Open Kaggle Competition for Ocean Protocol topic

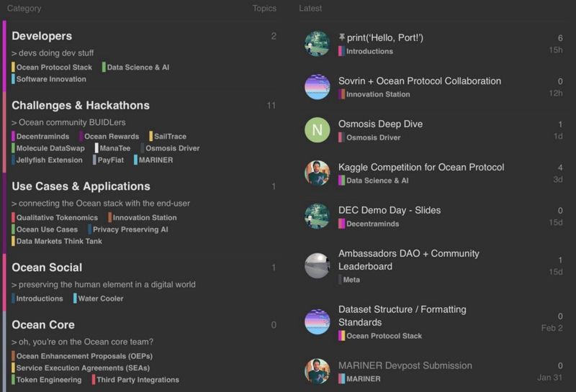click(421, 167)
